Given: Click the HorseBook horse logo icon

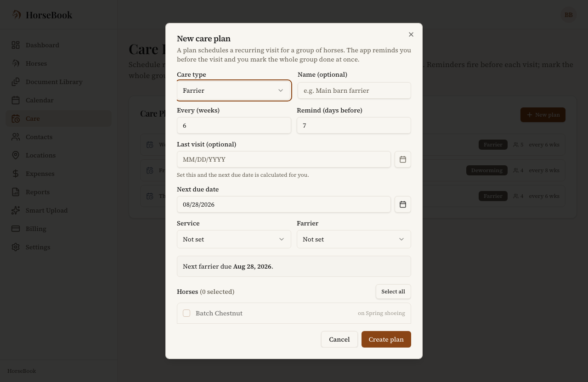Looking at the screenshot, I should [x=16, y=15].
